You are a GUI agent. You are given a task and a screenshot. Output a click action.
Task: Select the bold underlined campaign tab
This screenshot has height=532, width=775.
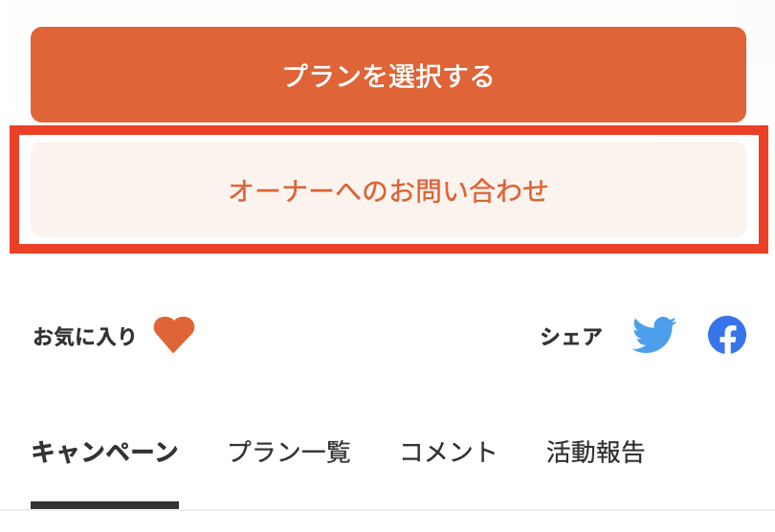pyautogui.click(x=104, y=452)
